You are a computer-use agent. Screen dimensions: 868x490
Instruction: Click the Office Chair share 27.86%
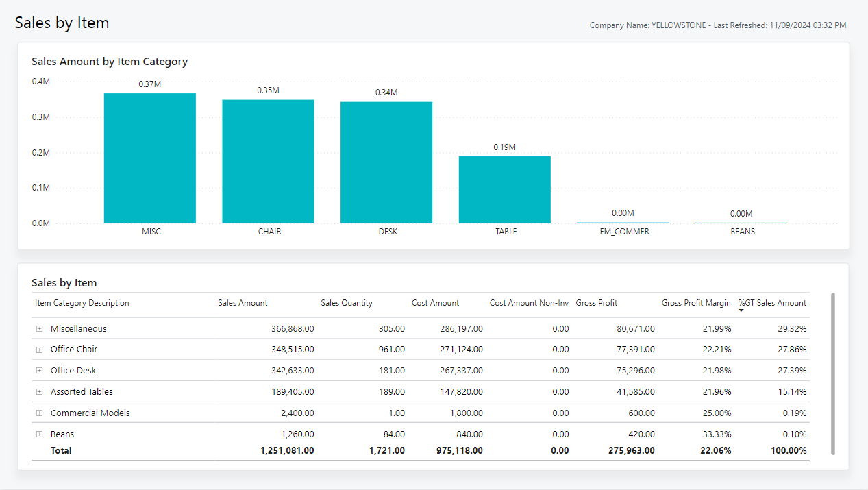[x=792, y=350]
